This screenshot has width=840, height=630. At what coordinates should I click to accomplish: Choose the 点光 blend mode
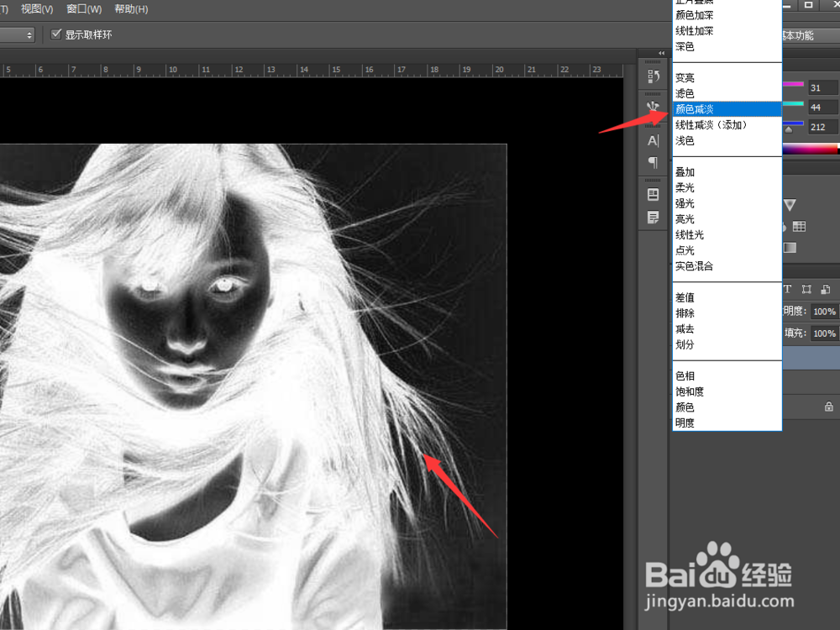[x=727, y=250]
